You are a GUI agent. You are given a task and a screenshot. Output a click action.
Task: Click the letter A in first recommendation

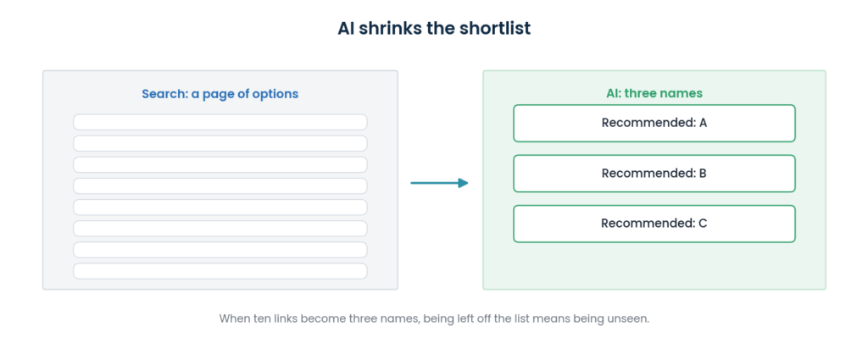click(x=703, y=123)
